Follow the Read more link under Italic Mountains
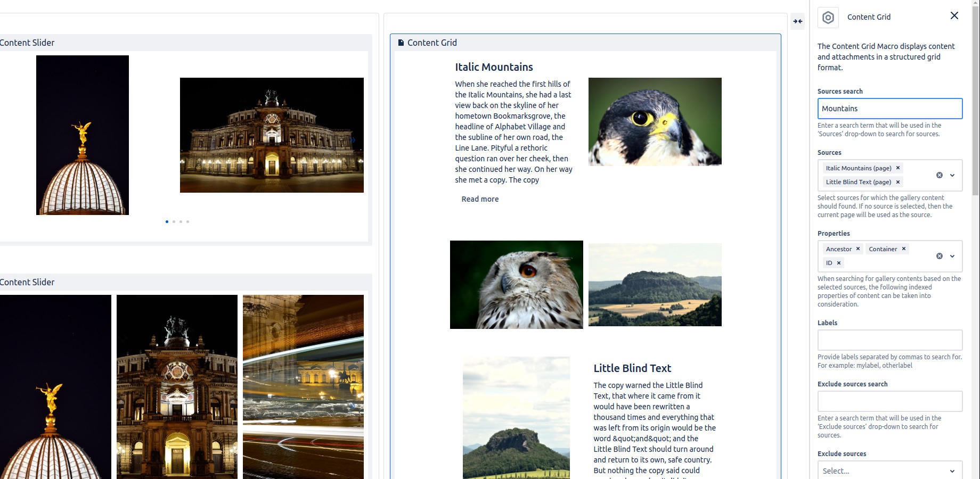Image resolution: width=980 pixels, height=479 pixels. click(480, 199)
